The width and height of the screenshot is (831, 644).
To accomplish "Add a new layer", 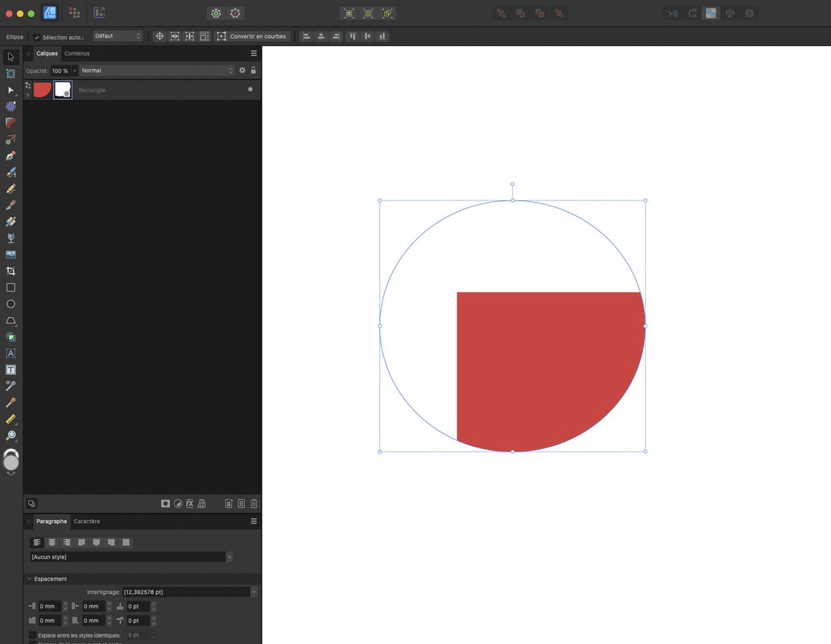I will (229, 504).
